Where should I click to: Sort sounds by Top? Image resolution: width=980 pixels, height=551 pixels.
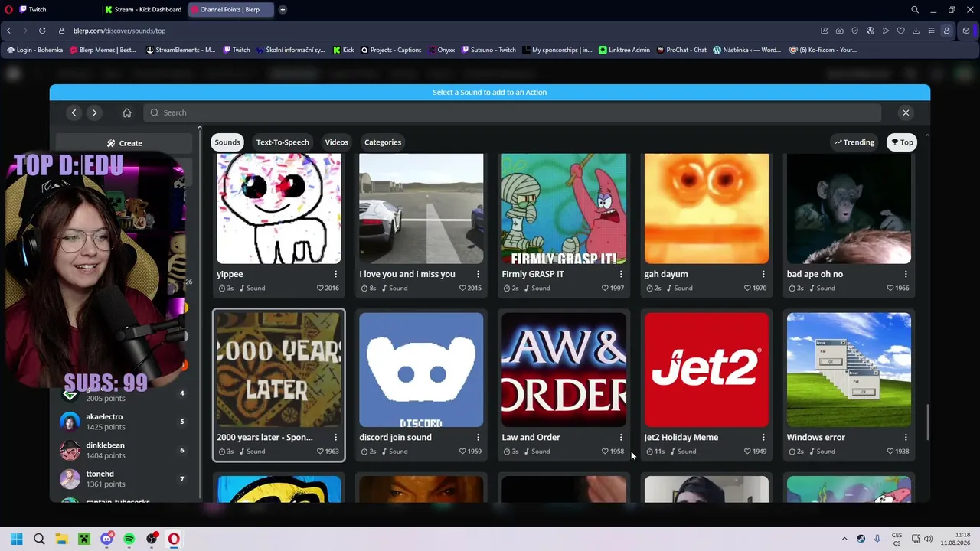coord(902,142)
